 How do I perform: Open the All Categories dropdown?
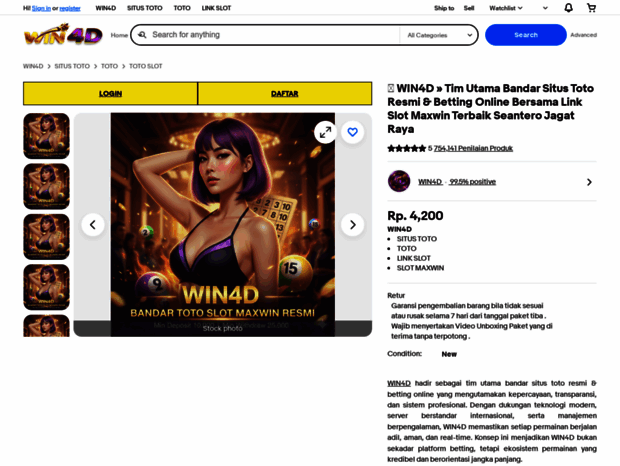click(439, 35)
